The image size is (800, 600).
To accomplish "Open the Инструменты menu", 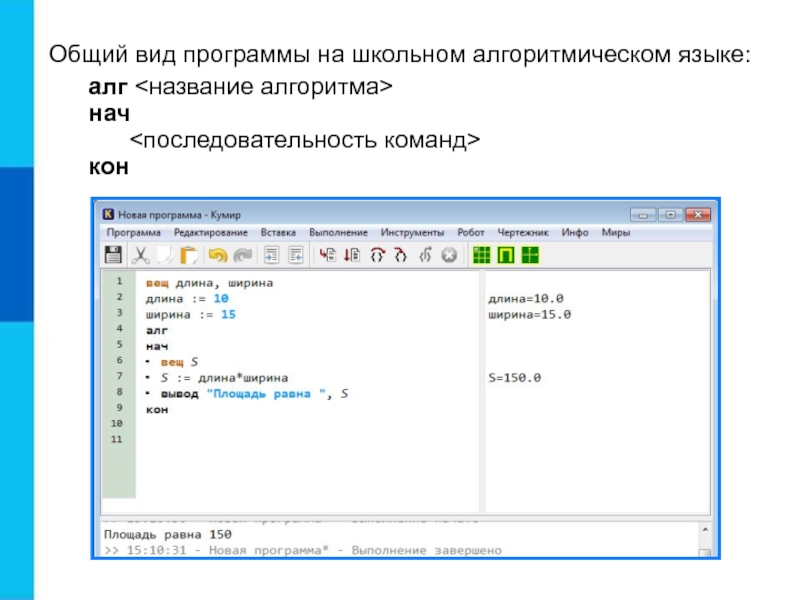I will [412, 232].
